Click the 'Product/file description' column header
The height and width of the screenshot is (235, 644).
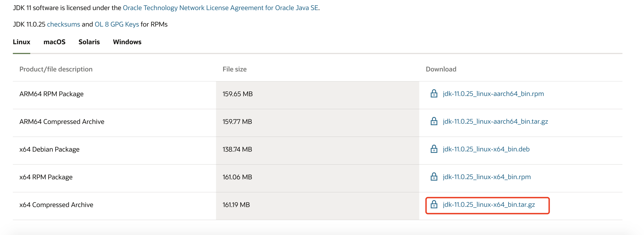(x=56, y=69)
